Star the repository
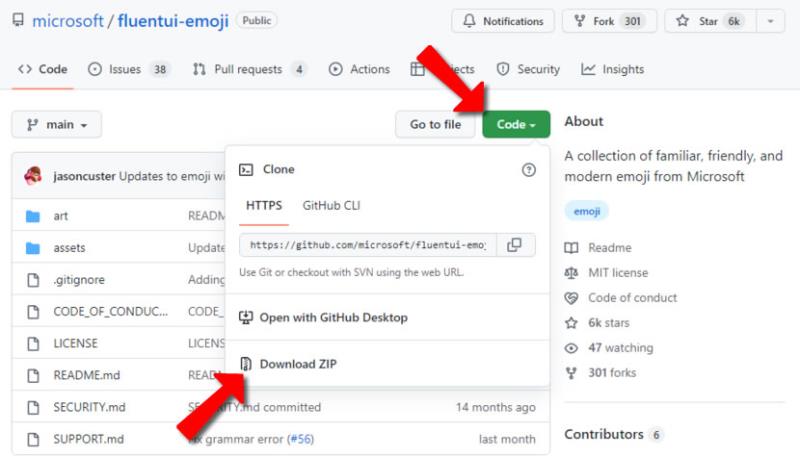The image size is (800, 457). pyautogui.click(x=710, y=21)
